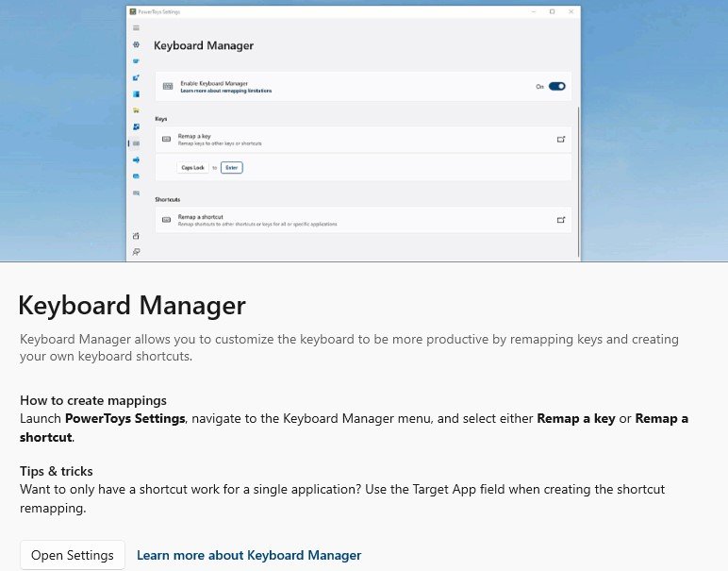
Task: Maximize the PowerToys Settings window
Action: tap(552, 11)
